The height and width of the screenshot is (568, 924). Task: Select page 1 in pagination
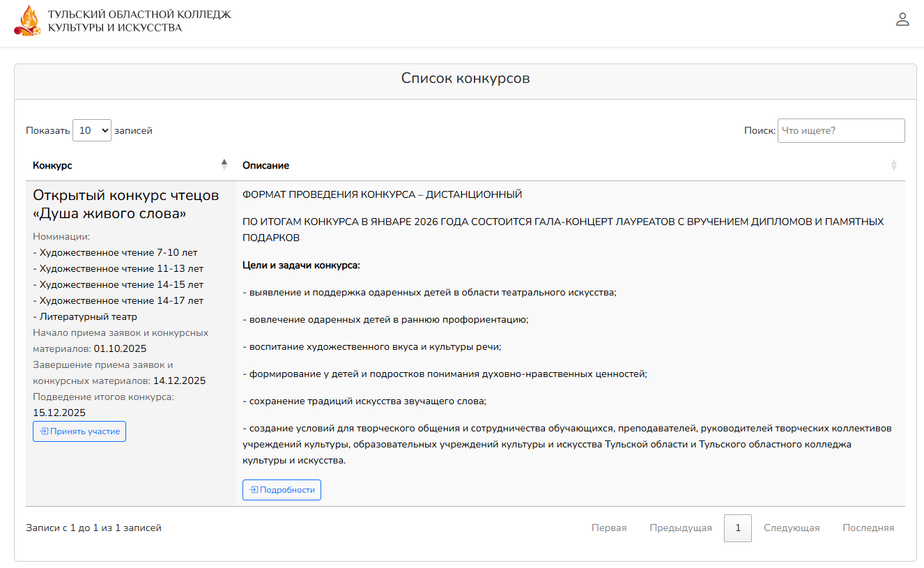737,528
